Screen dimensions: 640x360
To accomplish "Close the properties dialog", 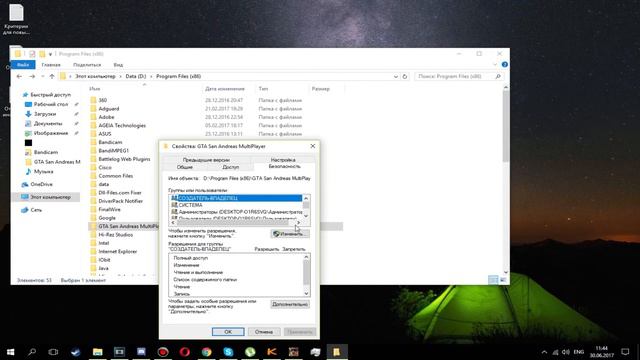I will point(313,146).
